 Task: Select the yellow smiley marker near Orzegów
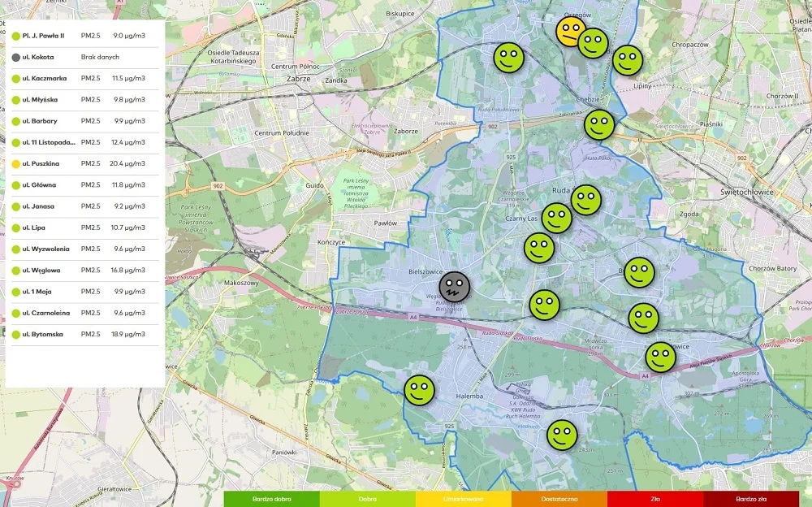click(x=571, y=32)
